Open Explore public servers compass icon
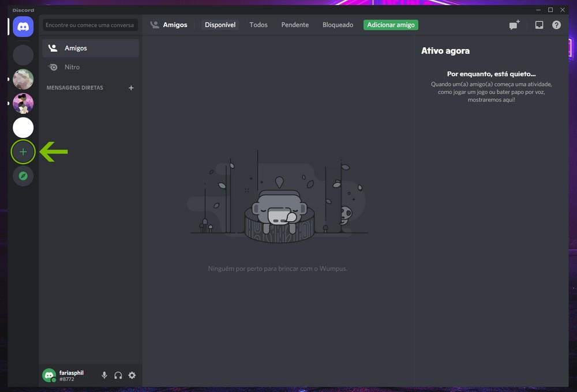This screenshot has height=392, width=577. click(x=23, y=176)
